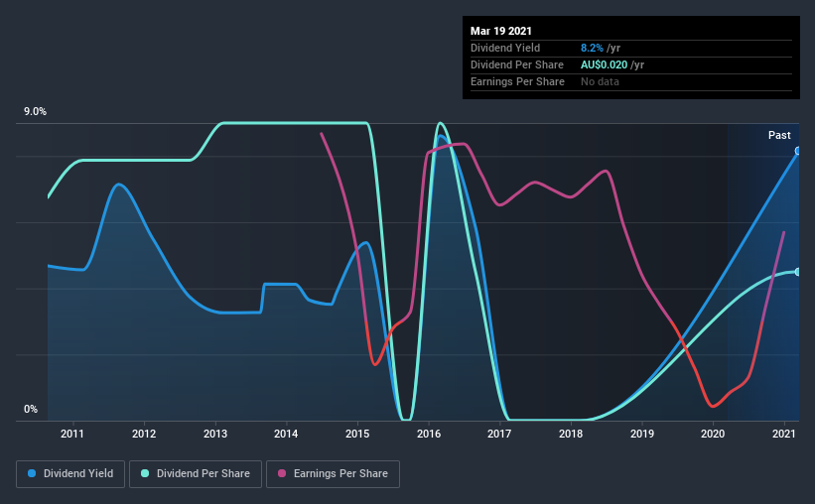Toggle the Earnings Per Share legend series
This screenshot has width=815, height=504.
[333, 474]
